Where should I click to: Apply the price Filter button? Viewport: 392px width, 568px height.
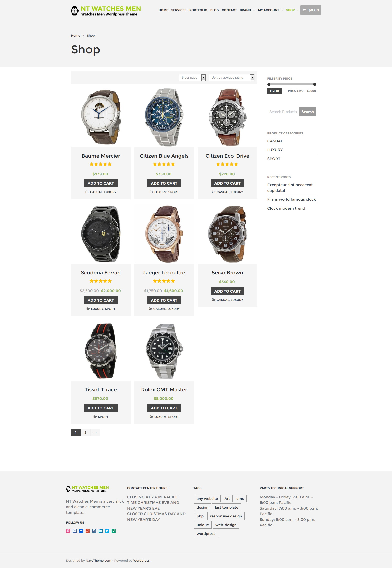[274, 91]
